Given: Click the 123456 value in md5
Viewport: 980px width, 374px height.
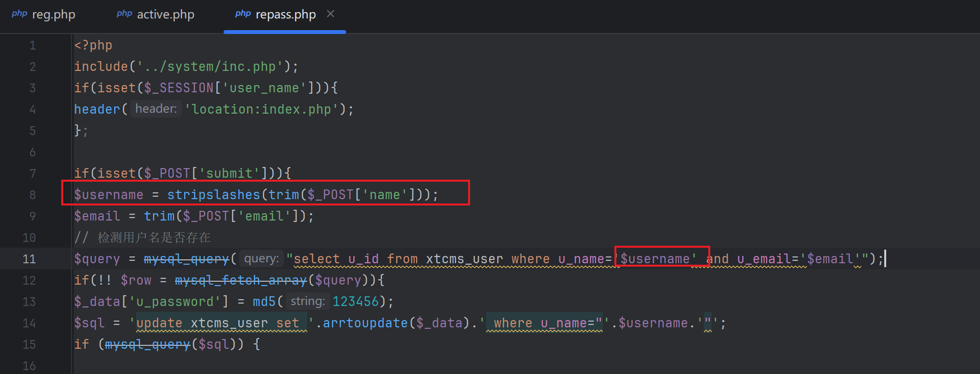Looking at the screenshot, I should coord(356,302).
